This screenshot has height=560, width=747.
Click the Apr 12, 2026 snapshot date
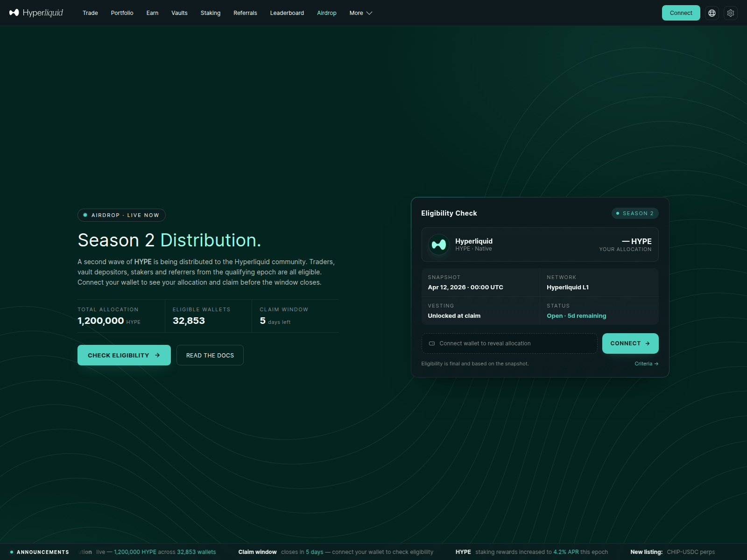point(465,287)
